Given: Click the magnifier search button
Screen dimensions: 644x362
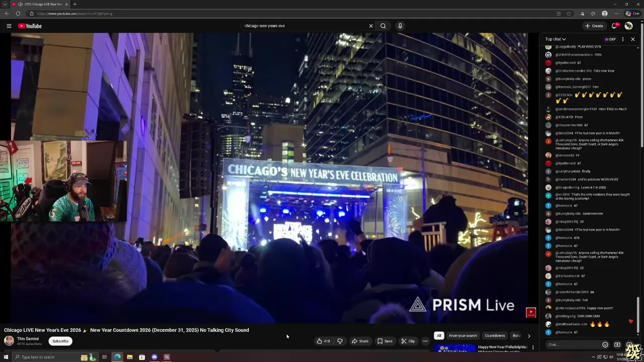Looking at the screenshot, I should tap(383, 26).
